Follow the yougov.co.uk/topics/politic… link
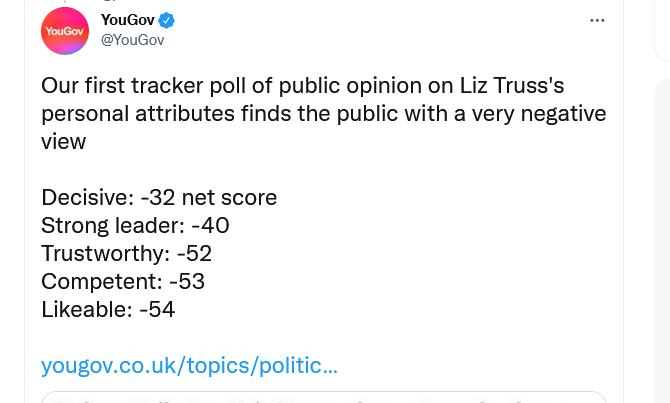The image size is (670, 403). coord(189,365)
